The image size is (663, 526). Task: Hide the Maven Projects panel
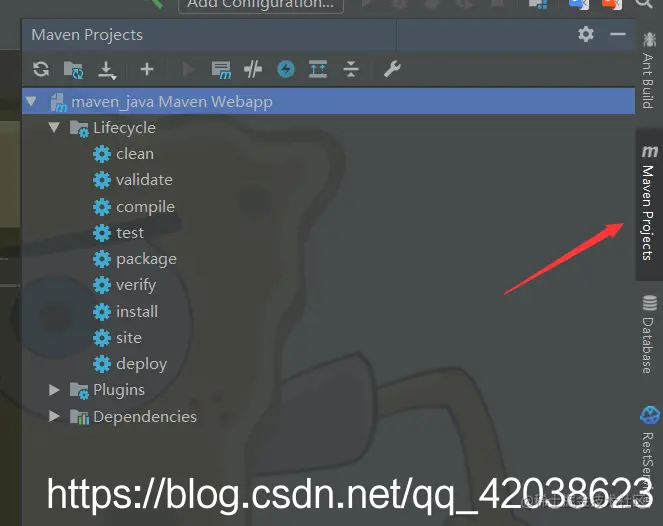[x=618, y=34]
